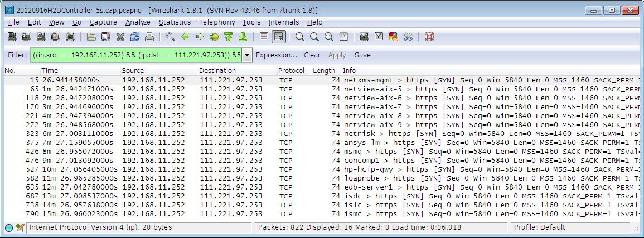Stop the running capture icon
This screenshot has width=644, height=238.
click(55, 37)
